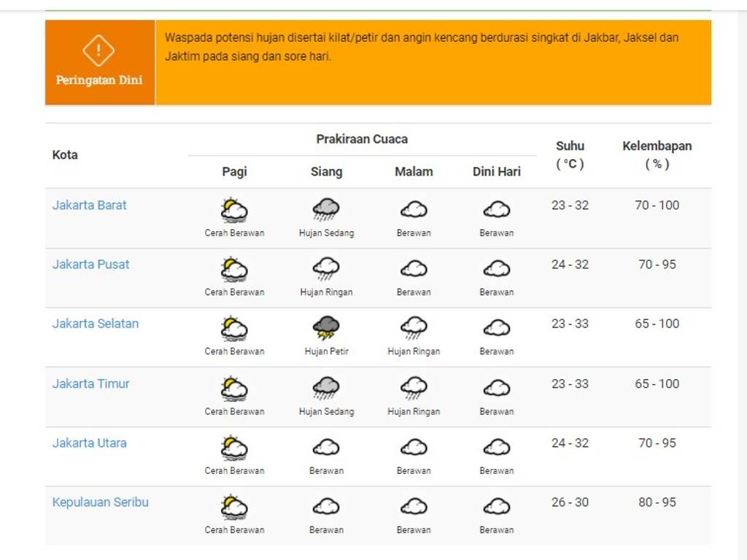Select the Jakarta Timur link
747x560 pixels.
(x=90, y=384)
